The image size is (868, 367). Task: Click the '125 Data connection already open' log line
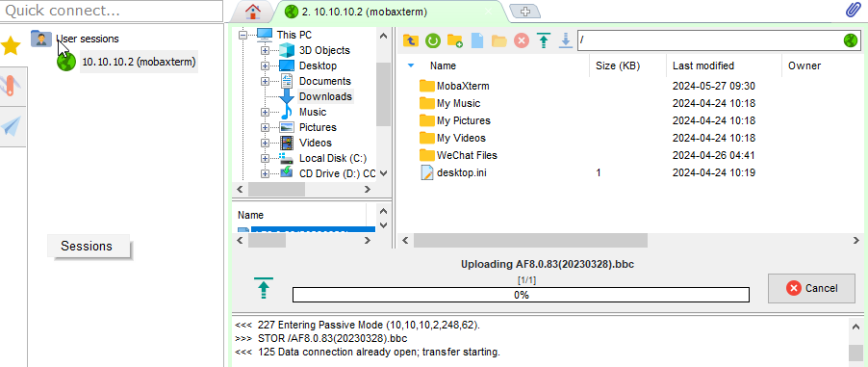click(x=379, y=352)
